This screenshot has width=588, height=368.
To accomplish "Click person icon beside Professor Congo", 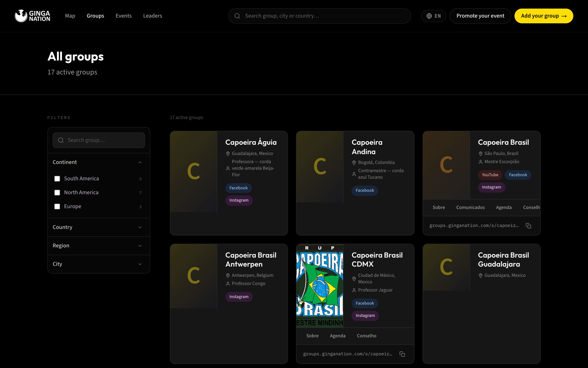I will pos(228,284).
